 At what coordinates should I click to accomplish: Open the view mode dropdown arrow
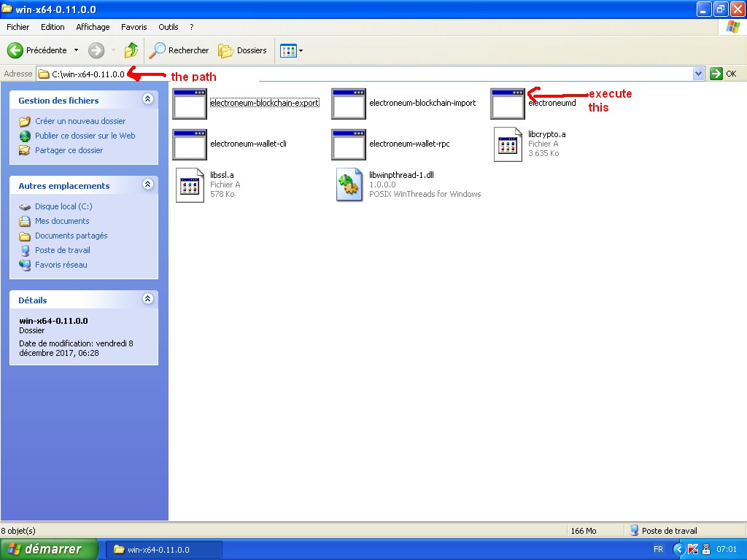(301, 50)
